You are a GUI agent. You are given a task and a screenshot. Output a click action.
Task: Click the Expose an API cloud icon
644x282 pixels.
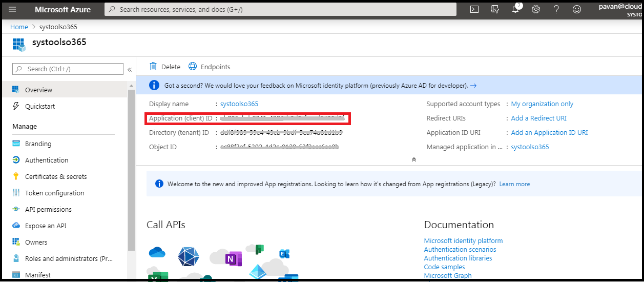tap(16, 226)
